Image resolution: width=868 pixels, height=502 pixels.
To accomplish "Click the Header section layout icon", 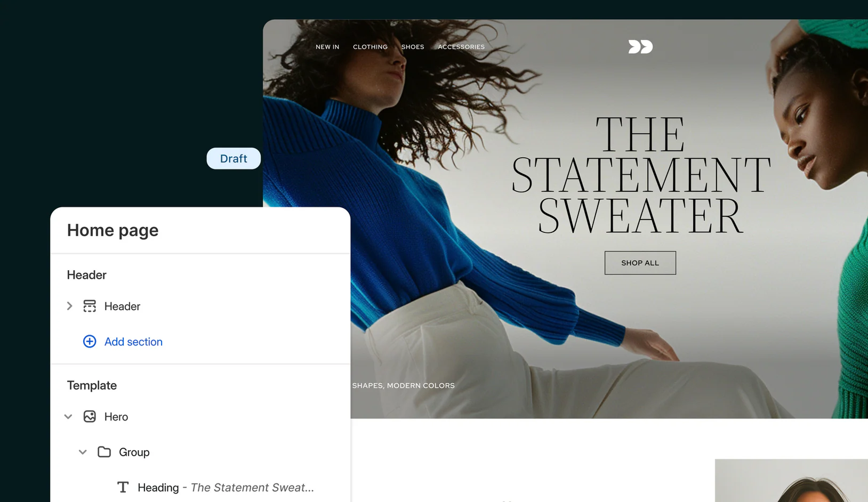I will click(90, 306).
